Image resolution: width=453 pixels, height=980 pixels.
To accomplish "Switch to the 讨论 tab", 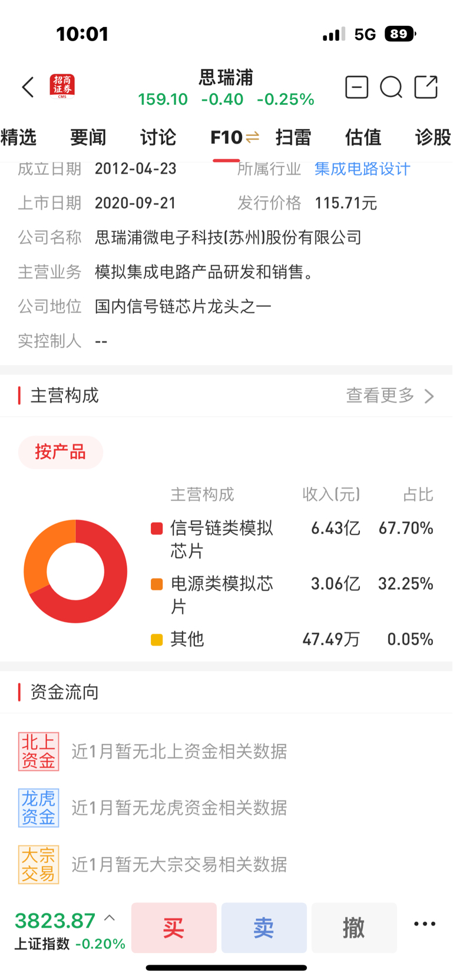I will point(158,137).
